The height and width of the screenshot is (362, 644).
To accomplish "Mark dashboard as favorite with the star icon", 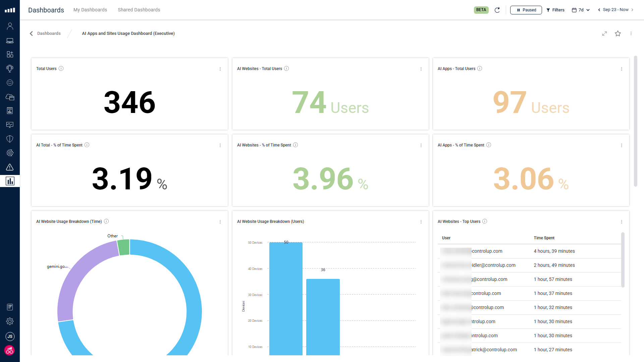I will 618,34.
